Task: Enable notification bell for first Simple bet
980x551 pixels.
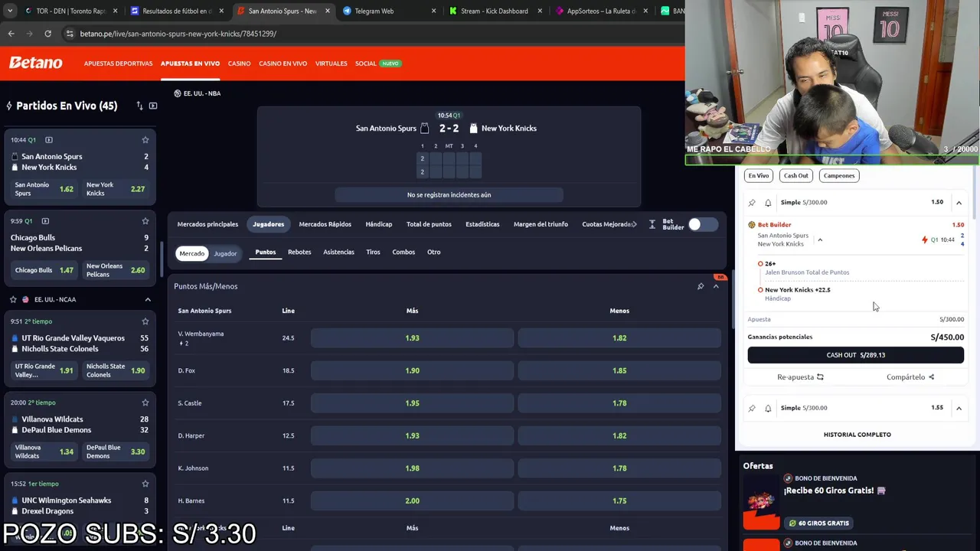Action: 768,203
